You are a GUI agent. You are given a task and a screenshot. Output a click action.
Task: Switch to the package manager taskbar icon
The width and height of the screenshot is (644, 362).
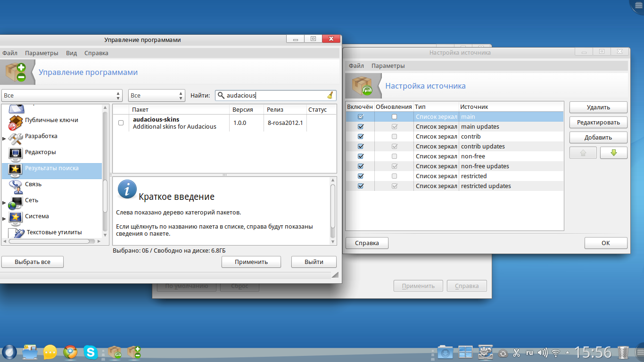pos(134,352)
